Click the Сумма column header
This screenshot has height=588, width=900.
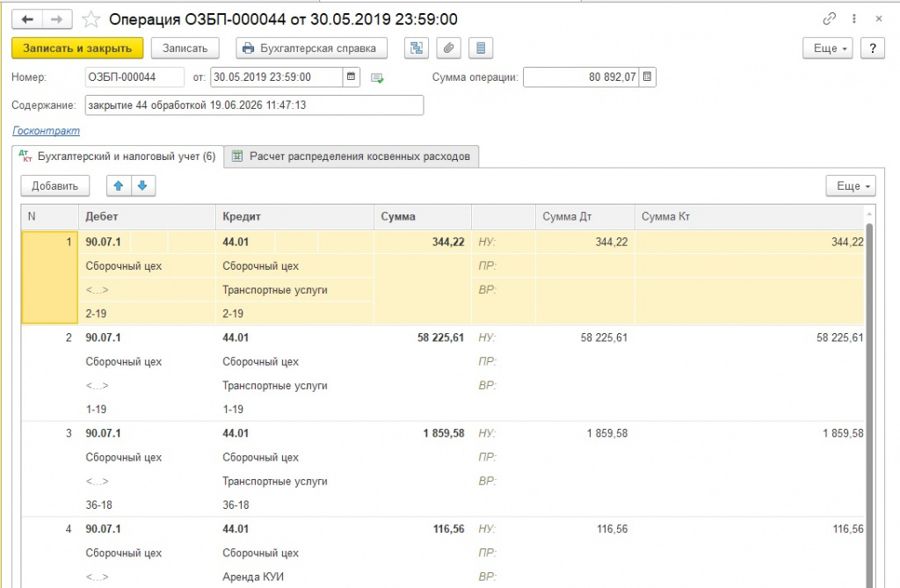pos(423,216)
